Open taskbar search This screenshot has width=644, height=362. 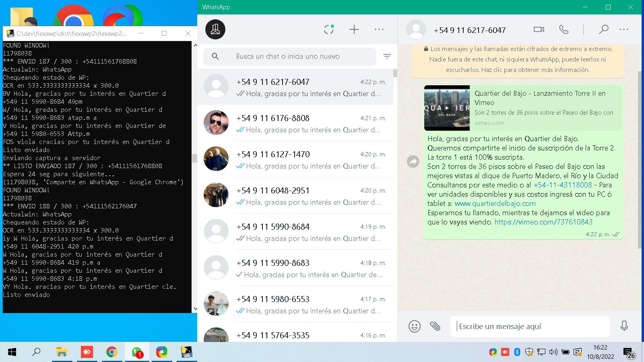[x=36, y=352]
